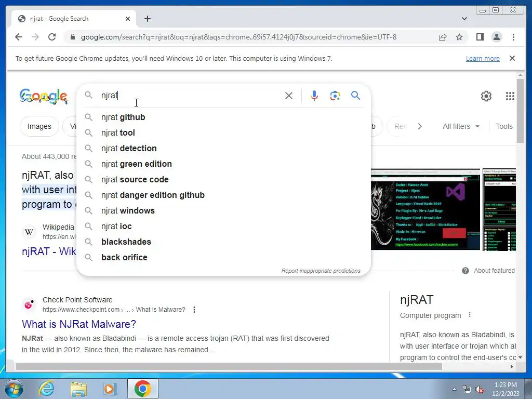Reload the page with the refresh icon
The height and width of the screenshot is (399, 532).
pyautogui.click(x=52, y=37)
